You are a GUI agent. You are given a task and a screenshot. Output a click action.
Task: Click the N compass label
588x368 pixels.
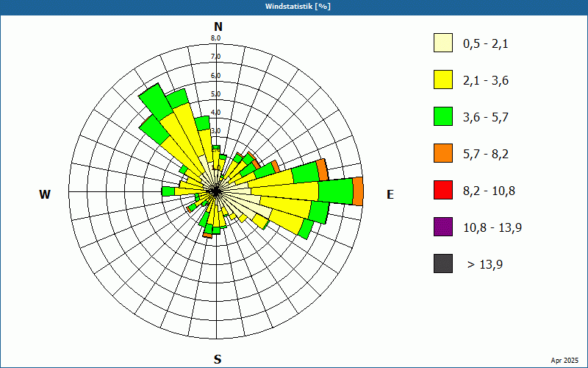[x=218, y=26]
